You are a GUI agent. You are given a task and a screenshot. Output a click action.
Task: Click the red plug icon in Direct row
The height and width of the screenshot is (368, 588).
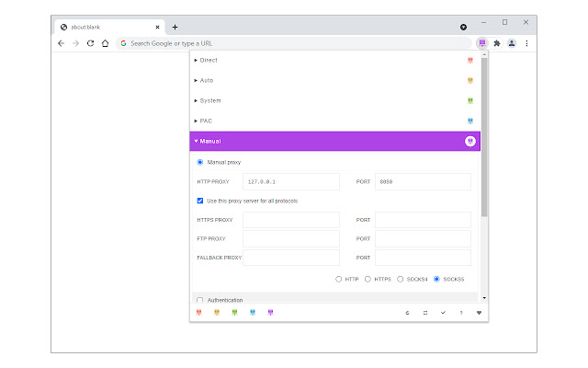[x=470, y=60]
